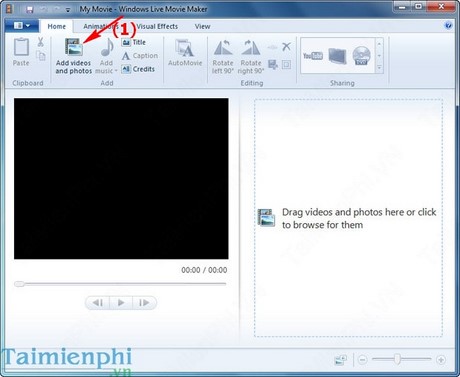This screenshot has width=460, height=377.
Task: Open Customize Quick Access Toolbar dropdown
Action: tap(68, 10)
